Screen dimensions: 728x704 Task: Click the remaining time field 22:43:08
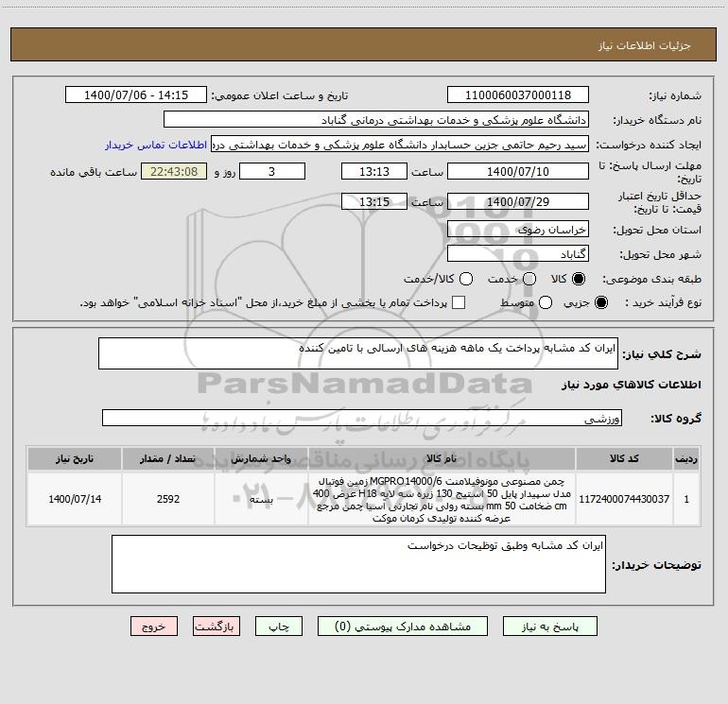[x=174, y=171]
